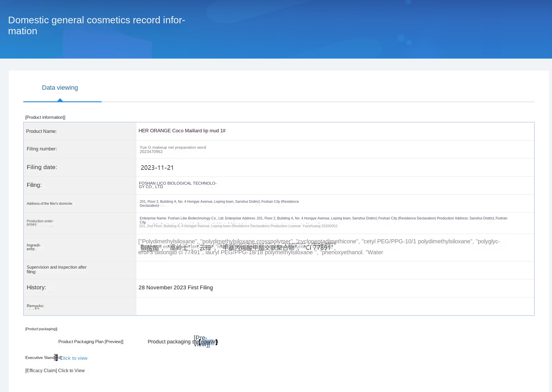
Task: Open the Efficacy Claim 'Click to View' link
Action: pos(71,370)
